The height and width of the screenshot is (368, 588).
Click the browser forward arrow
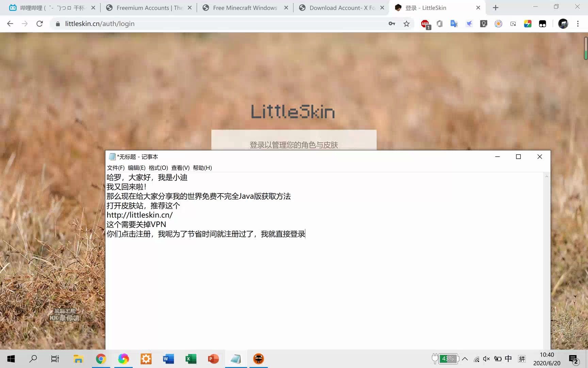click(24, 24)
